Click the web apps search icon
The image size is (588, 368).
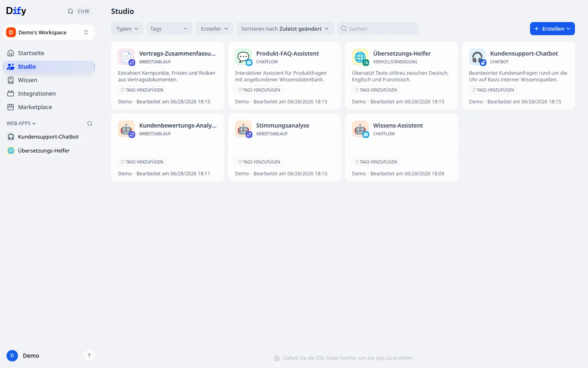[x=90, y=123]
